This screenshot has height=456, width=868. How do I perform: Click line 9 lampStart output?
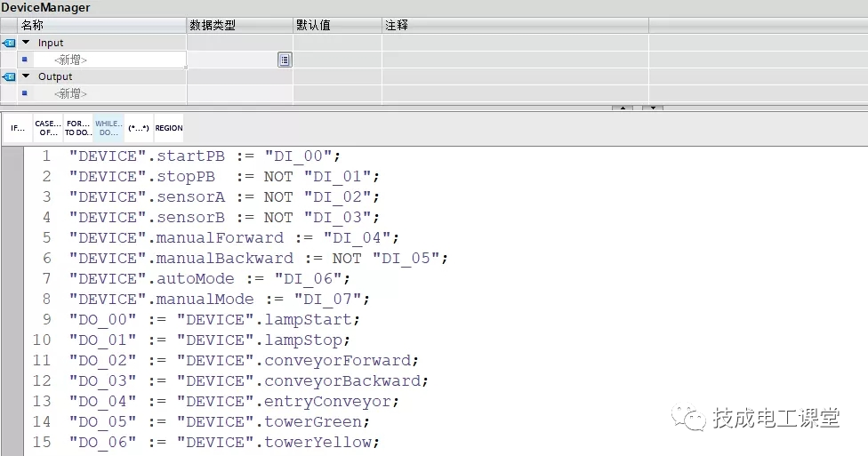214,320
